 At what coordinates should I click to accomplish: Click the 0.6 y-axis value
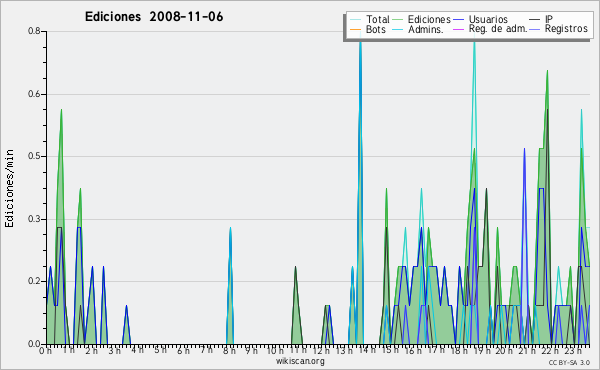34,94
